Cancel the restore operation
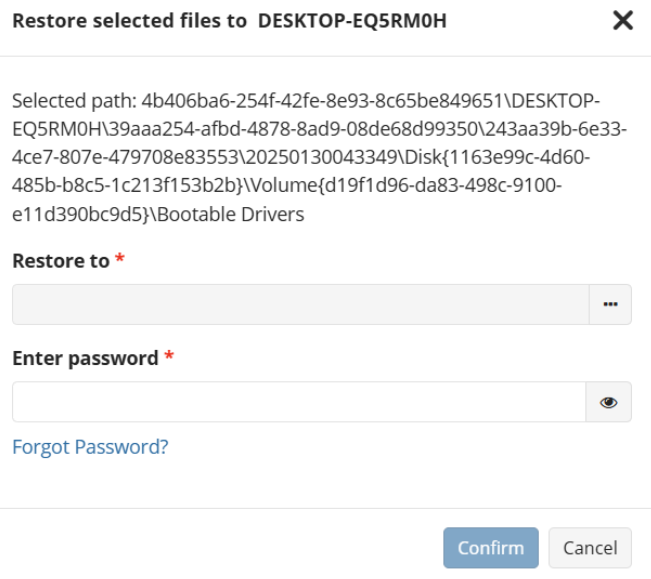The width and height of the screenshot is (651, 579). (x=590, y=548)
